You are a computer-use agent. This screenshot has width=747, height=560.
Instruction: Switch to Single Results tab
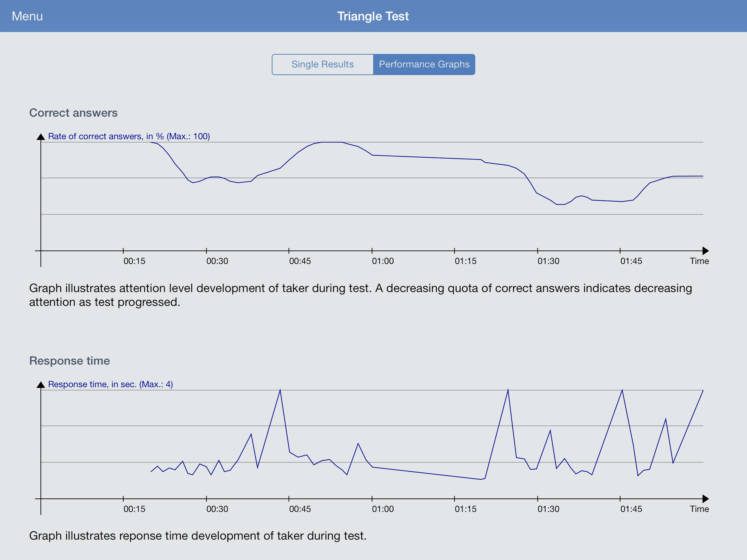(x=323, y=64)
